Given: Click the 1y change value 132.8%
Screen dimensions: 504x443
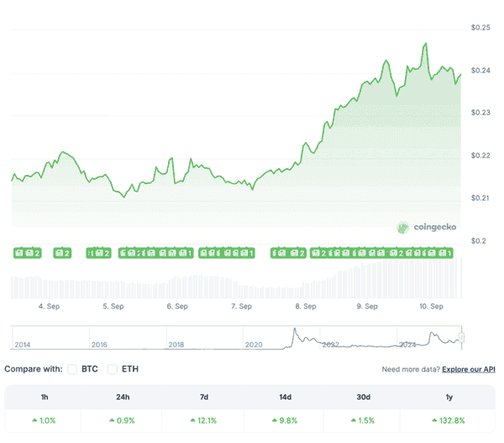Looking at the screenshot, I should pyautogui.click(x=450, y=420).
